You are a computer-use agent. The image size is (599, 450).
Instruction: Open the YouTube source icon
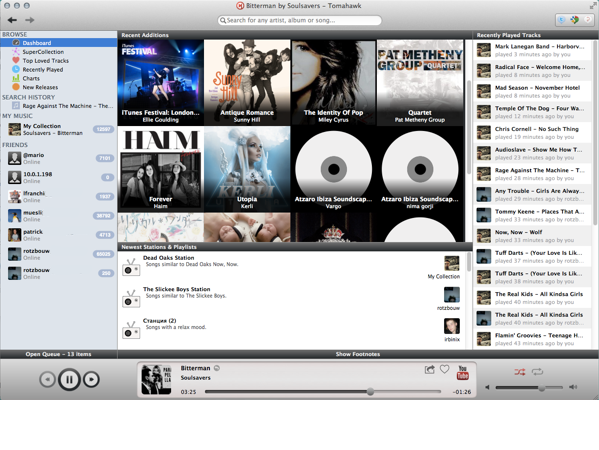click(463, 372)
